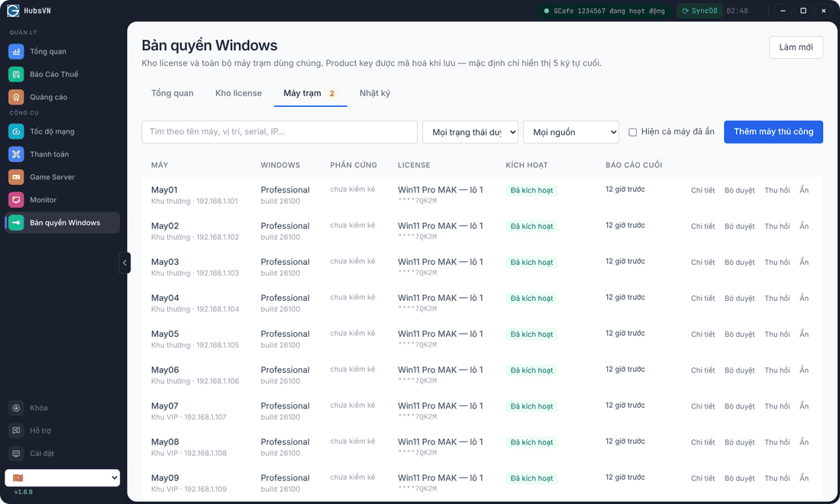Open Chi tiết for May09

click(x=703, y=478)
